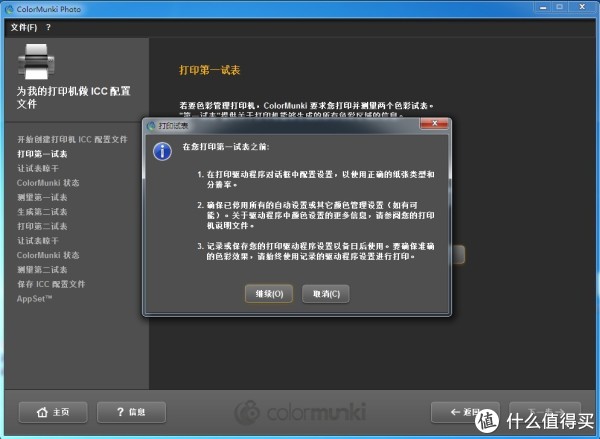This screenshot has width=600, height=439.
Task: Close the 打印试表 dialog with red X
Action: [434, 123]
